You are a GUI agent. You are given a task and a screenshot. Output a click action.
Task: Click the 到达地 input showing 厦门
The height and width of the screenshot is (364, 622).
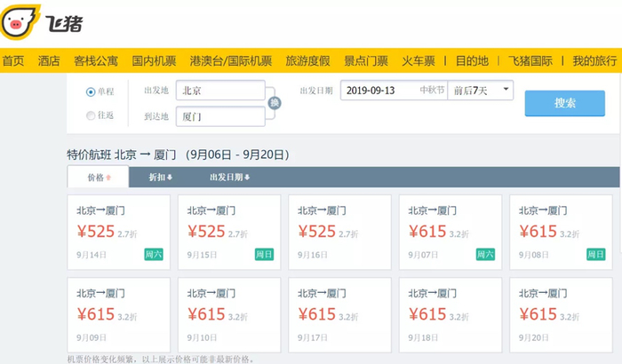pyautogui.click(x=220, y=116)
